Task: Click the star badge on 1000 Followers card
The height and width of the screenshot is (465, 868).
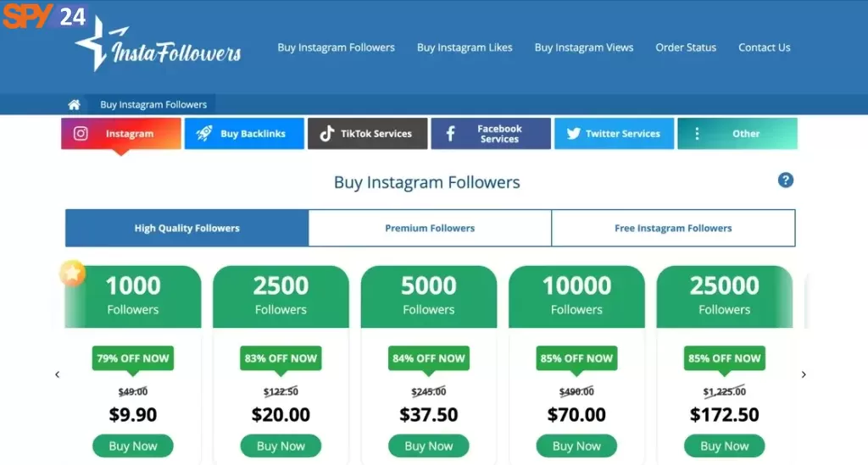Action: click(x=73, y=273)
